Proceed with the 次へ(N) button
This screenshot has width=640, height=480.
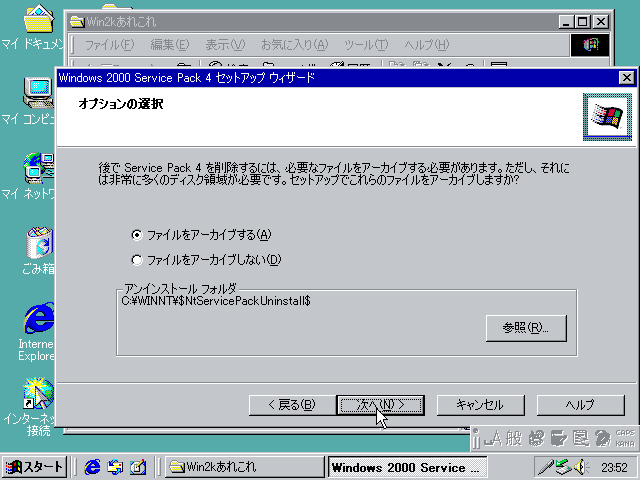tap(380, 405)
